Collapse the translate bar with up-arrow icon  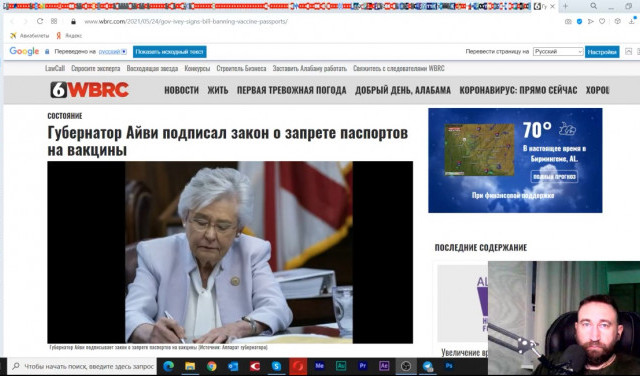click(629, 51)
